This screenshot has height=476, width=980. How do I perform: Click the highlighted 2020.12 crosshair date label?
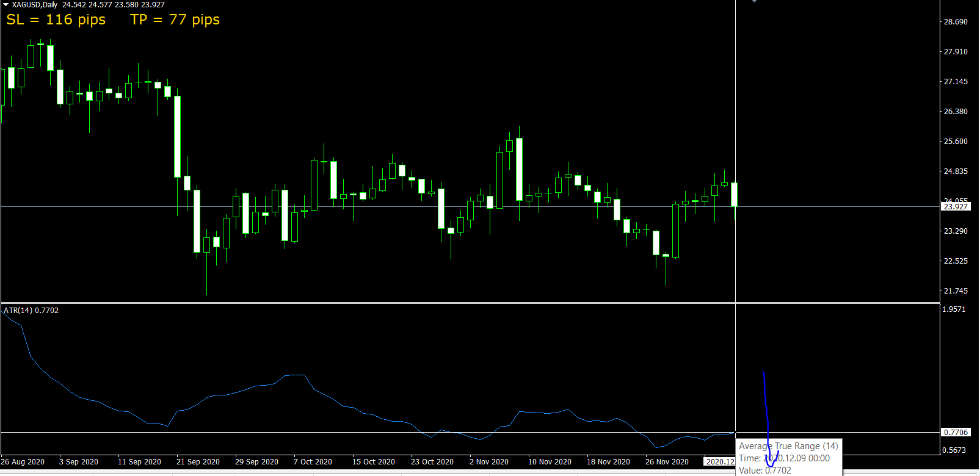(x=720, y=461)
